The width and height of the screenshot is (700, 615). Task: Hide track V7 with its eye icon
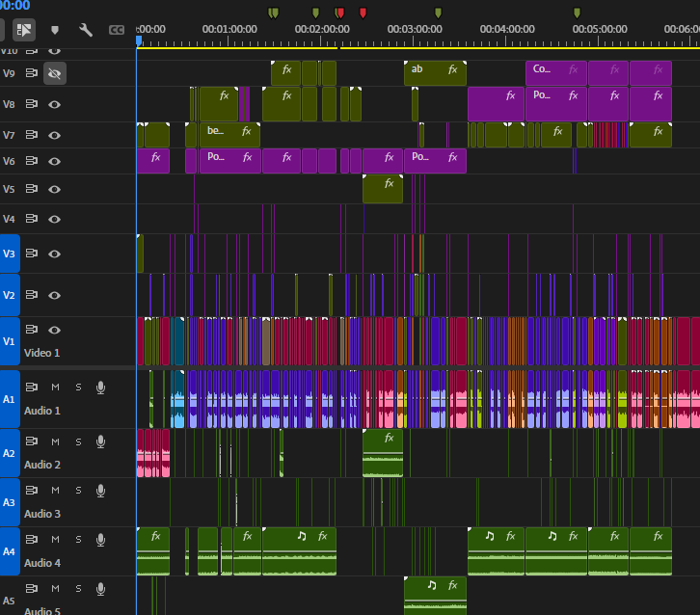coord(54,135)
